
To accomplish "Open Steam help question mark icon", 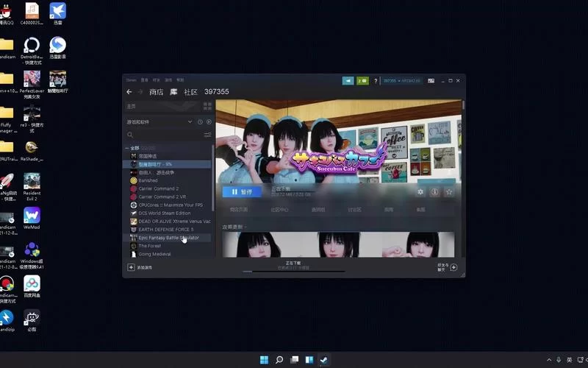I will tap(376, 81).
